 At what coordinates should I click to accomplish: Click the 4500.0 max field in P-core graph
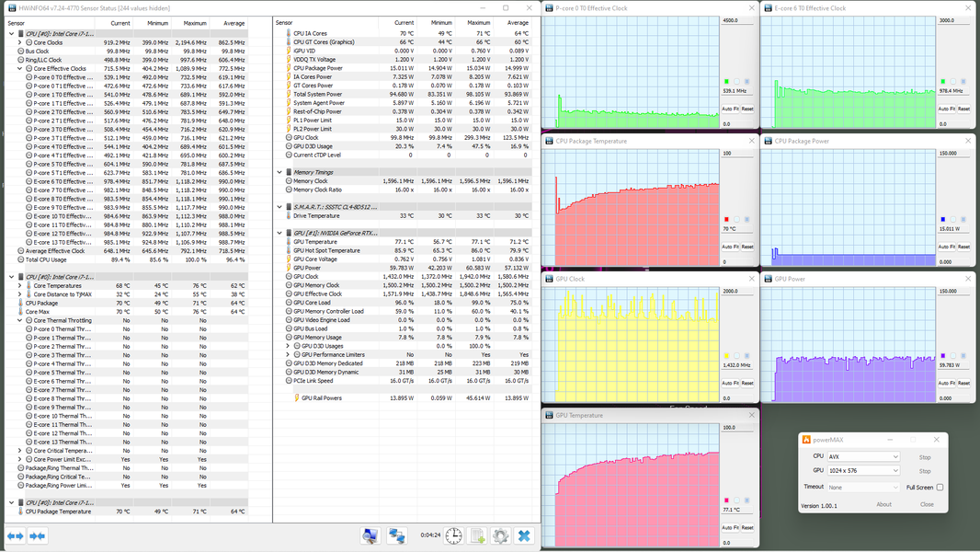pyautogui.click(x=737, y=20)
